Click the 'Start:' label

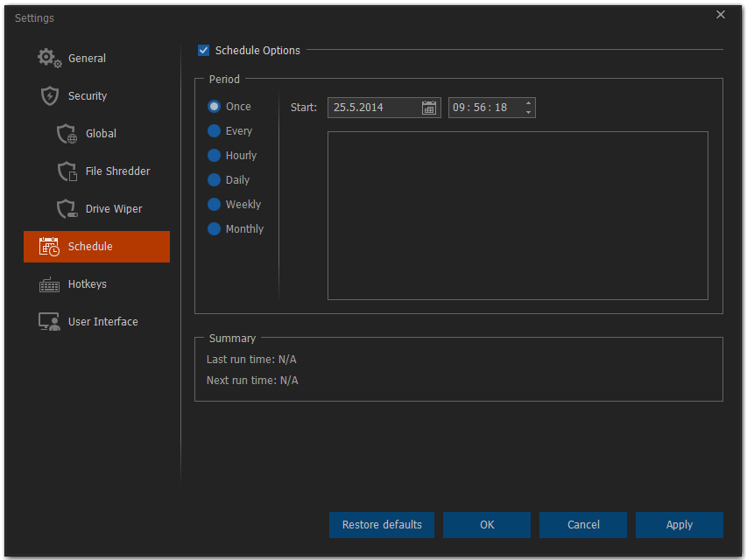pyautogui.click(x=304, y=108)
